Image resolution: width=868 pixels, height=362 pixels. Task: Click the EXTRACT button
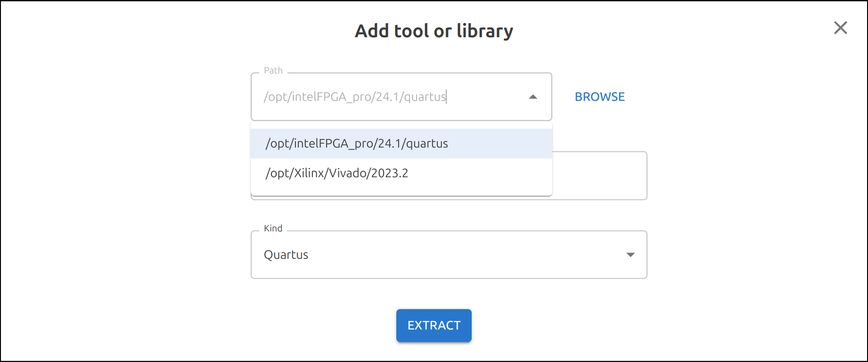pyautogui.click(x=434, y=325)
